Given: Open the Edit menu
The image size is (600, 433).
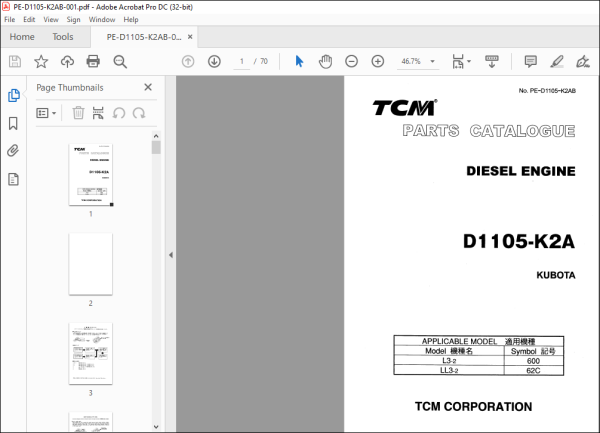Looking at the screenshot, I should [29, 20].
